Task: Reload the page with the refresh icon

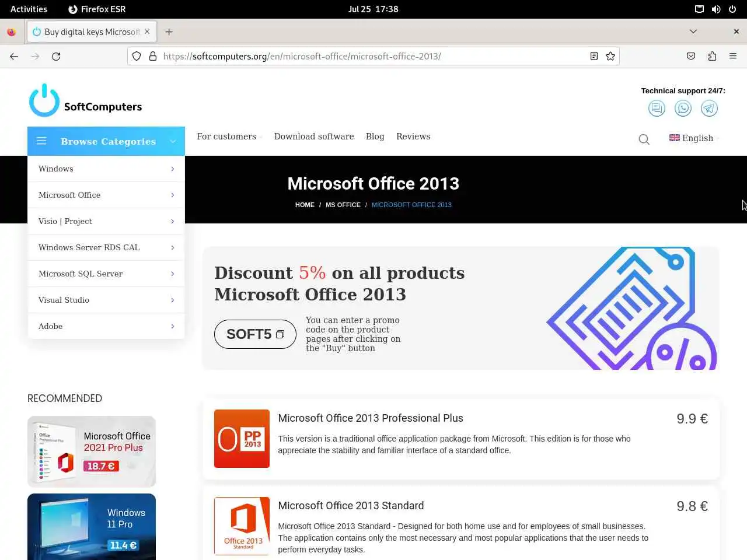Action: coord(56,56)
